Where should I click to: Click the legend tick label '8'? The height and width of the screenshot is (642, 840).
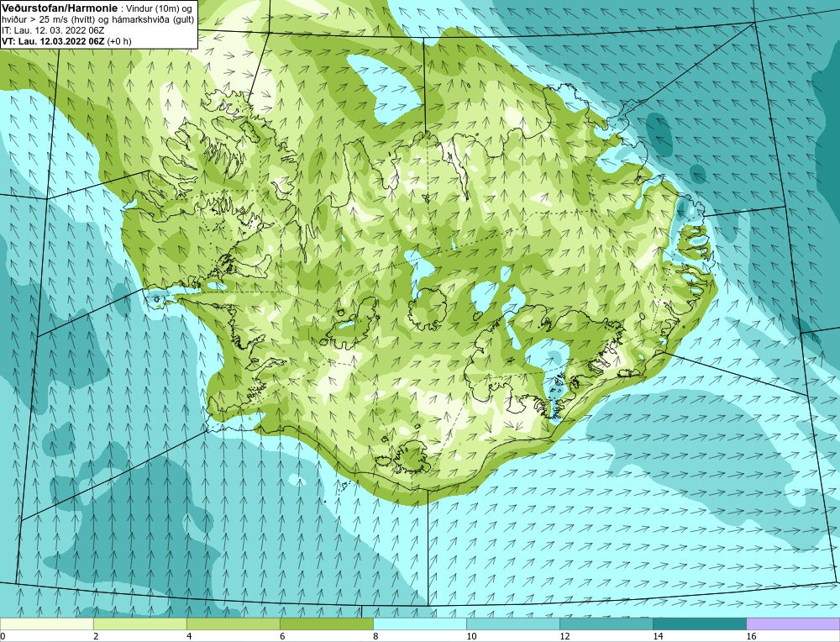(375, 636)
